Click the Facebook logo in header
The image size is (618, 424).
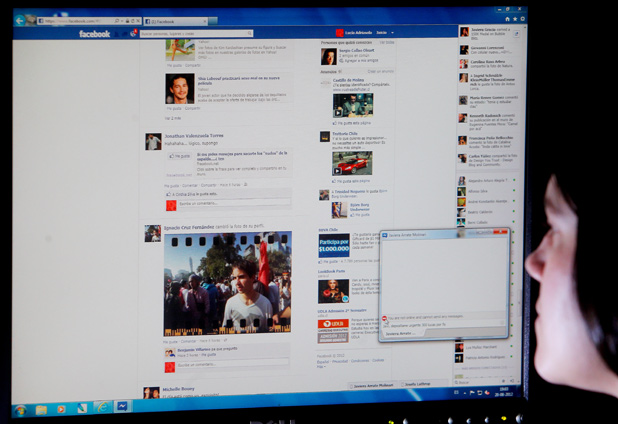click(x=95, y=34)
